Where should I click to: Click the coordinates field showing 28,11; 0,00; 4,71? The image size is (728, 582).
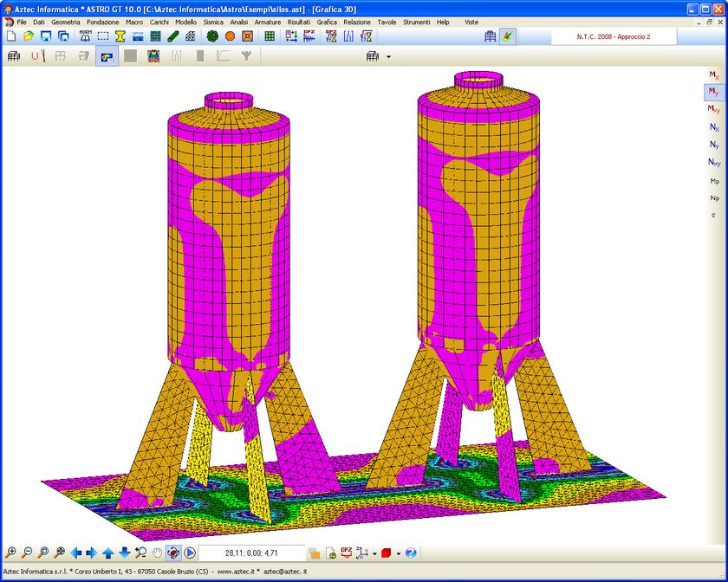click(251, 553)
